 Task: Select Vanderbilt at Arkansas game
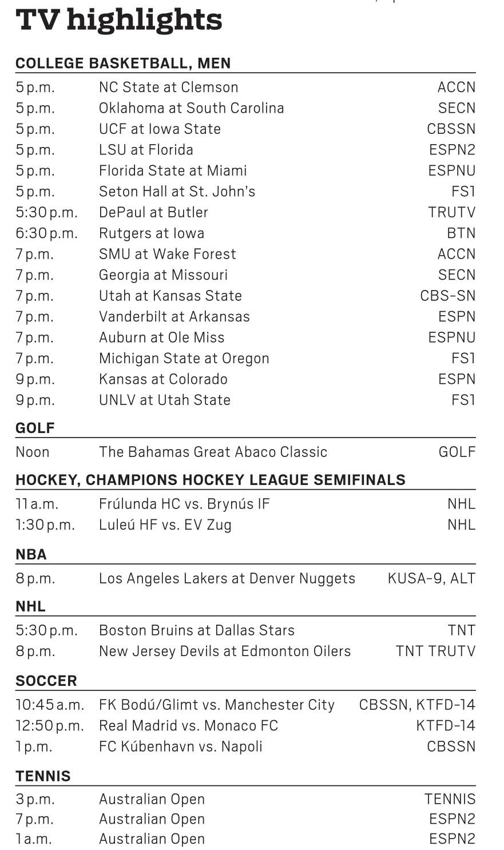[174, 317]
